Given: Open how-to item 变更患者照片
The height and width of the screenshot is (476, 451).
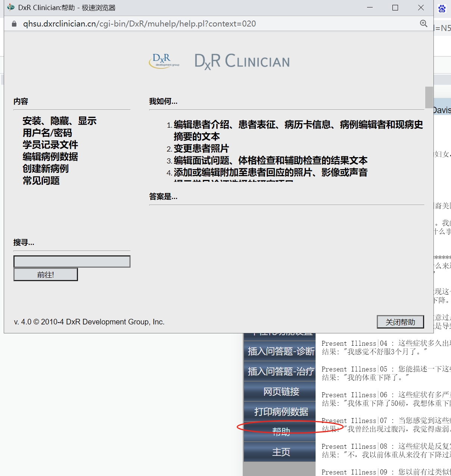Looking at the screenshot, I should point(201,149).
